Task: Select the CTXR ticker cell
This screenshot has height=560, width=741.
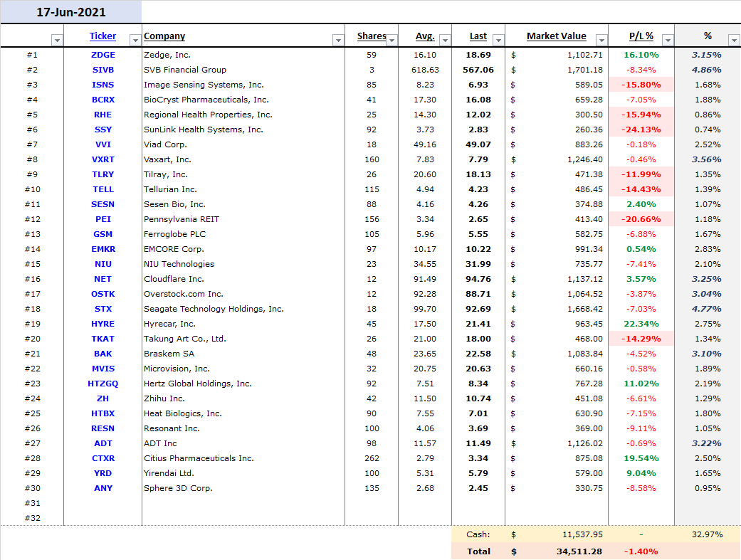Action: pyautogui.click(x=103, y=458)
